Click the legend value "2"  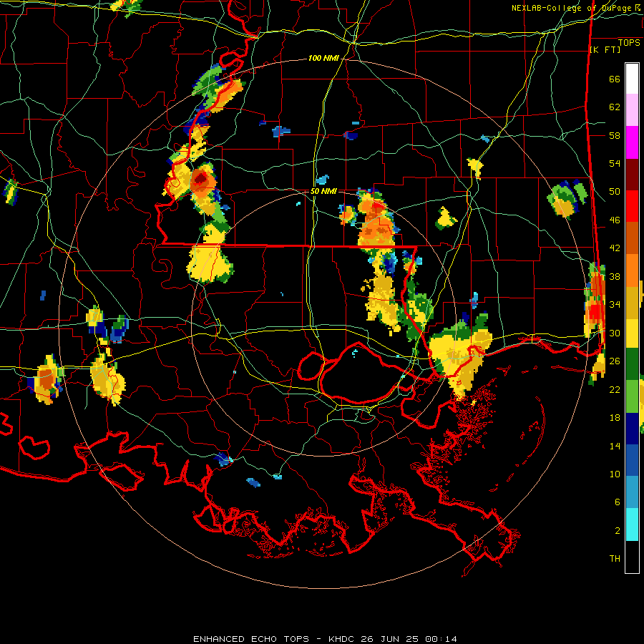(x=617, y=531)
